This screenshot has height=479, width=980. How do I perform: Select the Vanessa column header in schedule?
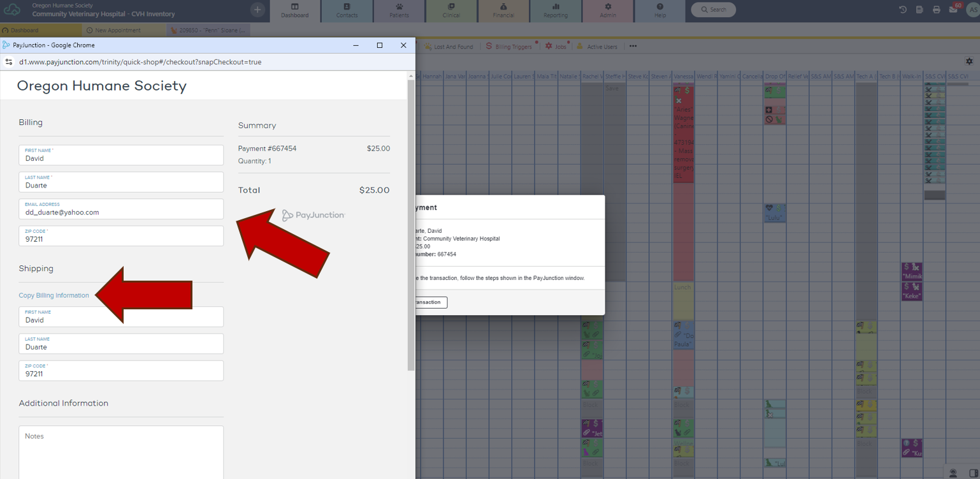(x=684, y=77)
